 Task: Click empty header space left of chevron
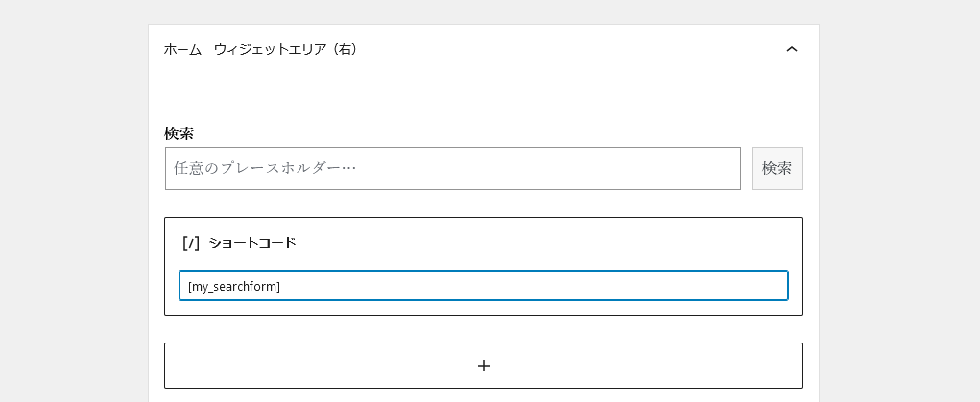tap(576, 49)
